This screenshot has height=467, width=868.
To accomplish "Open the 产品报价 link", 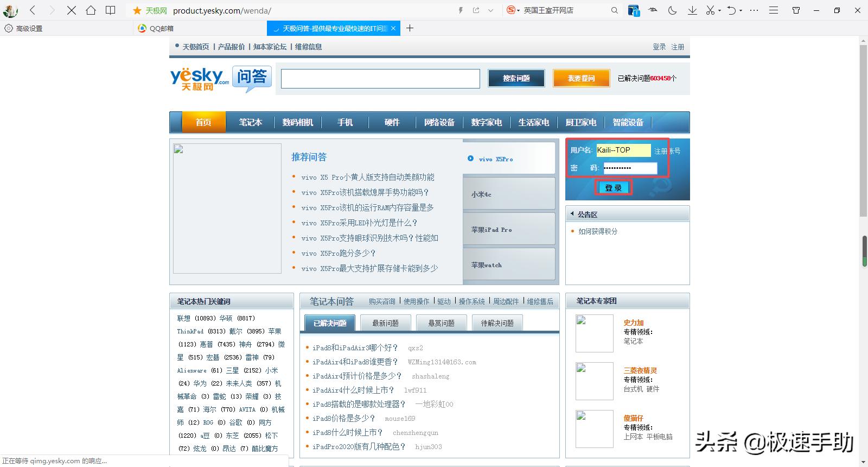I will 232,47.
